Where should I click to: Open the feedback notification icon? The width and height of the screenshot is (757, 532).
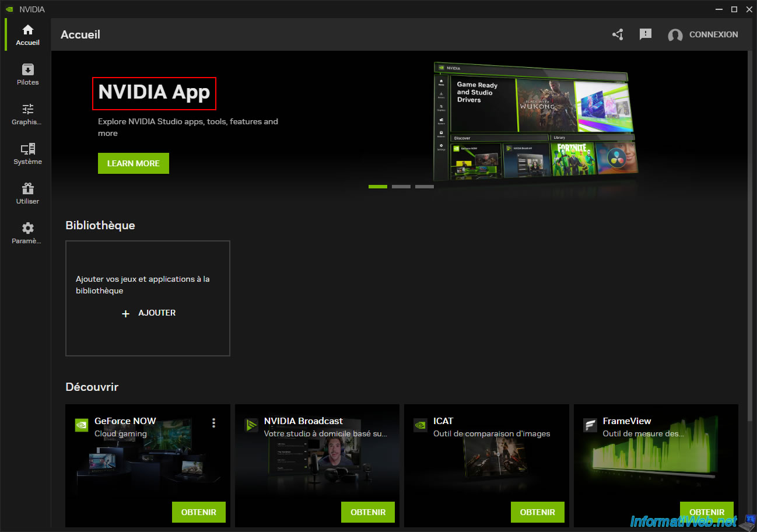click(x=645, y=34)
